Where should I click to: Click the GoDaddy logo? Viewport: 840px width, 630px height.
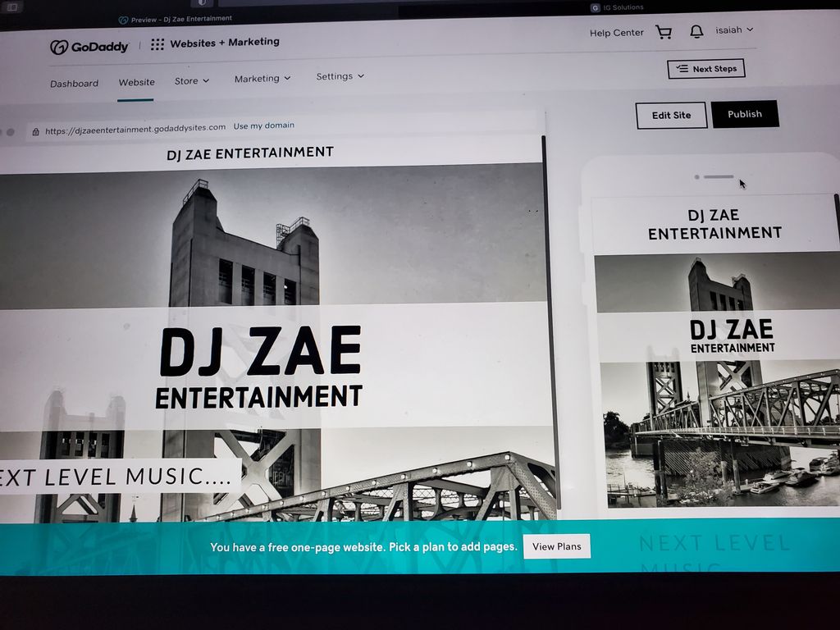click(89, 47)
